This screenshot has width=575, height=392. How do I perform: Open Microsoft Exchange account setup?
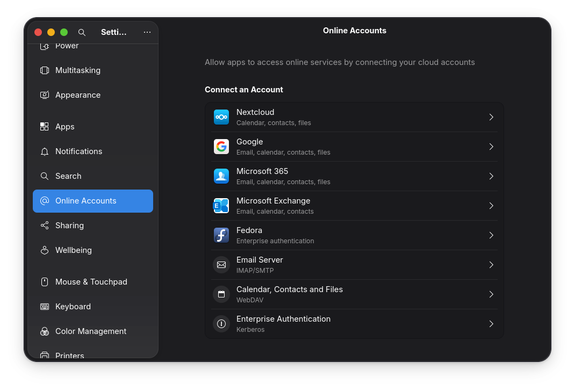[355, 205]
